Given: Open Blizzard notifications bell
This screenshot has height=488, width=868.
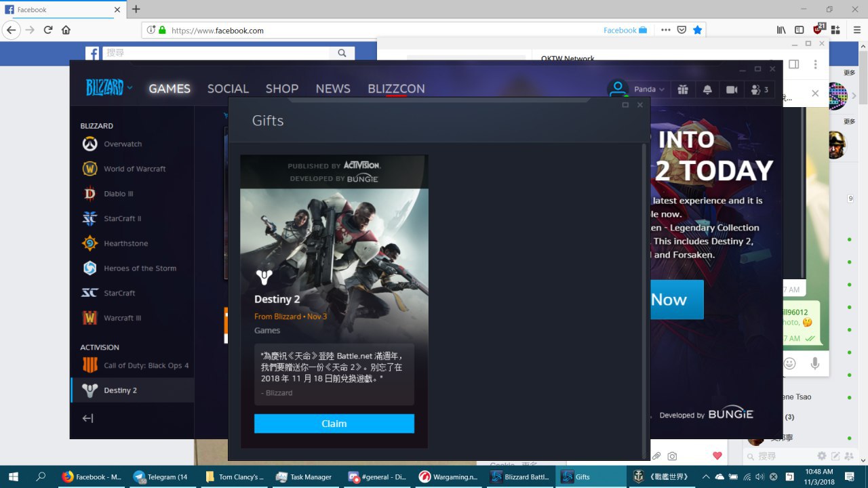Looking at the screenshot, I should [x=707, y=89].
